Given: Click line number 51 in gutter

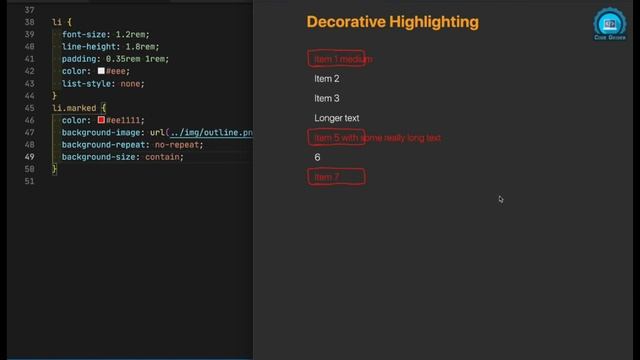Looking at the screenshot, I should (x=29, y=181).
